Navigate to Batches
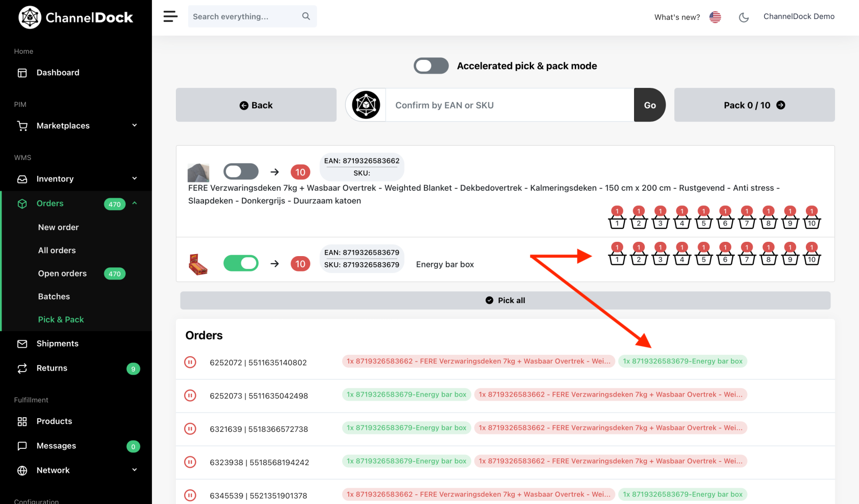Screen dimensions: 859x504 (x=54, y=296)
